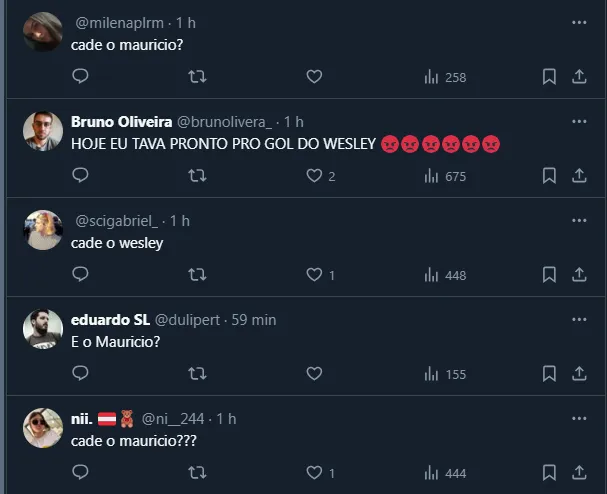The height and width of the screenshot is (494, 607).
Task: Open more options on @milenaplrm tweet
Action: (579, 22)
